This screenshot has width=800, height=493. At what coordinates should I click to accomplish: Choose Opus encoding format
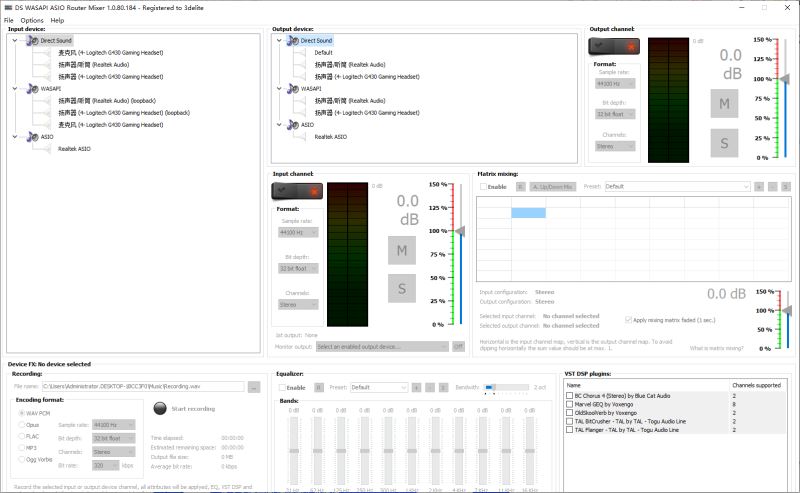(22, 425)
